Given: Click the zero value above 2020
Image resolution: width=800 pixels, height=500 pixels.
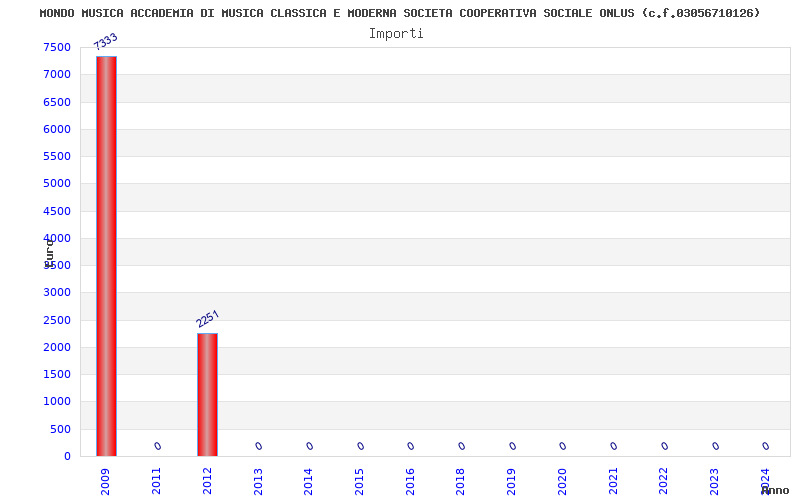Looking at the screenshot, I should [x=563, y=446].
